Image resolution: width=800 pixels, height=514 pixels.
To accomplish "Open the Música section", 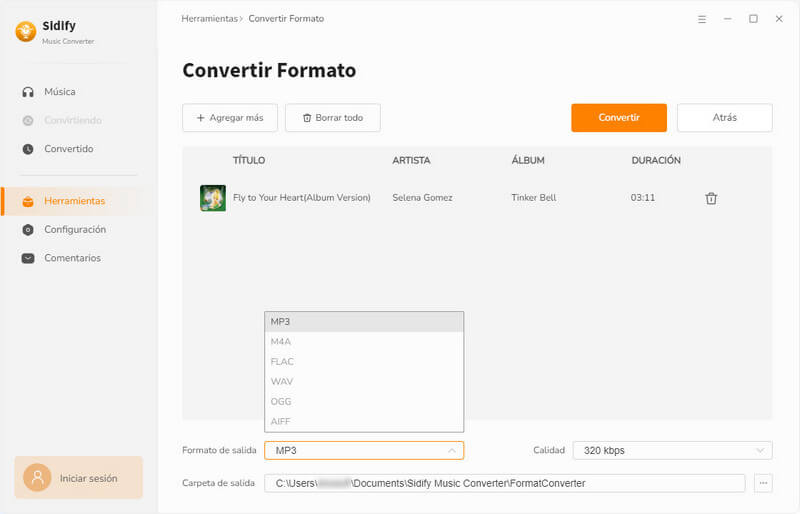I will click(x=60, y=92).
